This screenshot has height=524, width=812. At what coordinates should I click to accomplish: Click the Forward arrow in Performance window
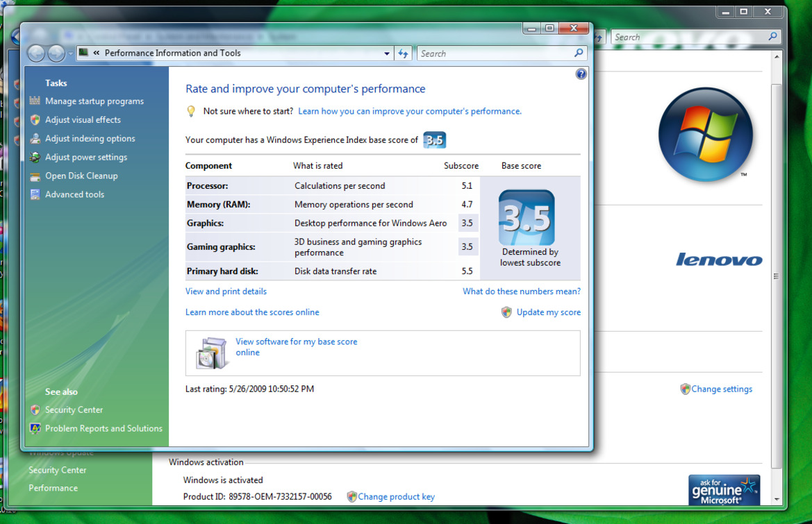(56, 53)
